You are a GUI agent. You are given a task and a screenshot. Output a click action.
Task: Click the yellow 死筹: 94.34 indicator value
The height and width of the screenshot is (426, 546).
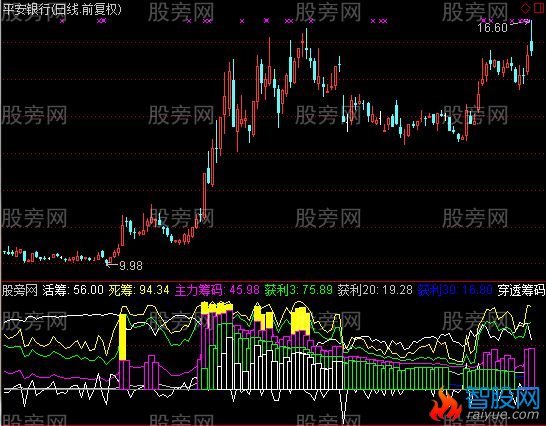click(139, 290)
